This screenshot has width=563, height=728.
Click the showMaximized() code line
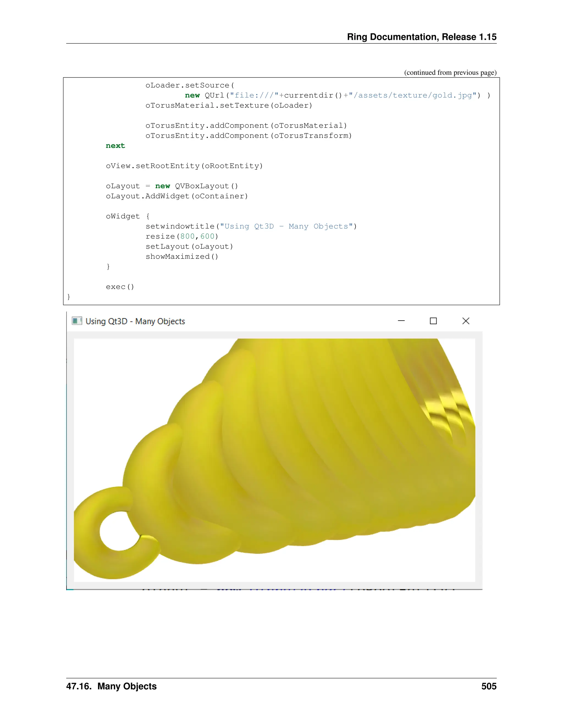[x=182, y=257]
